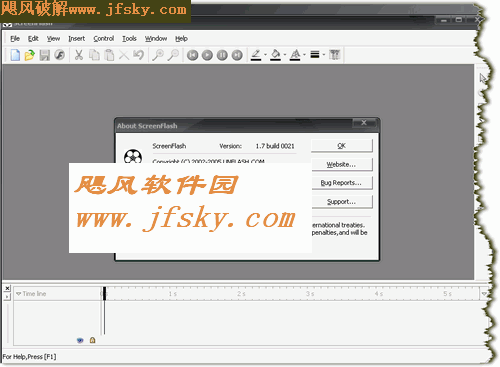Click the Flash export icon in toolbar

(x=60, y=55)
